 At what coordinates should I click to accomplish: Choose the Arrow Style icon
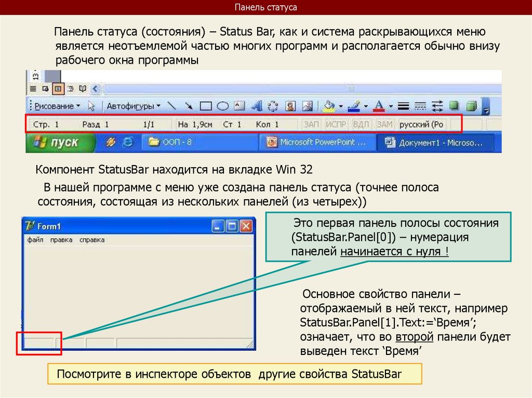click(437, 106)
